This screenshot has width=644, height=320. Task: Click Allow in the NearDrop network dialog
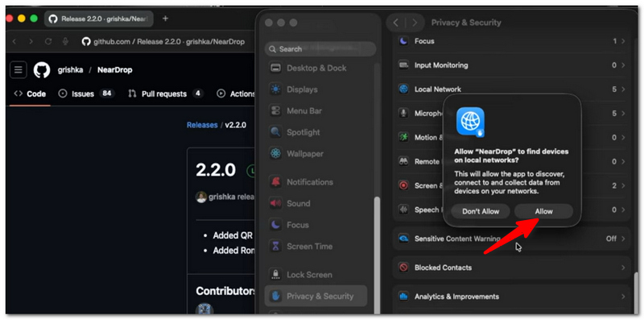[543, 211]
